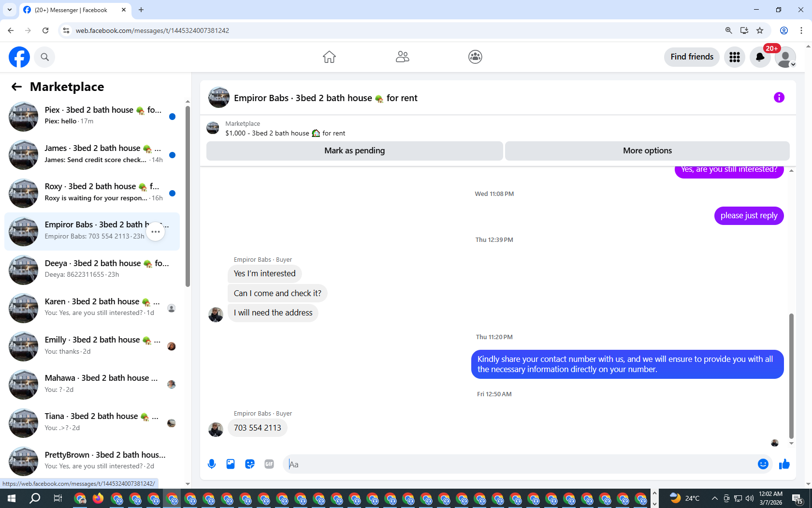
Task: Click the chat header listing thumbnail
Action: pos(219,98)
